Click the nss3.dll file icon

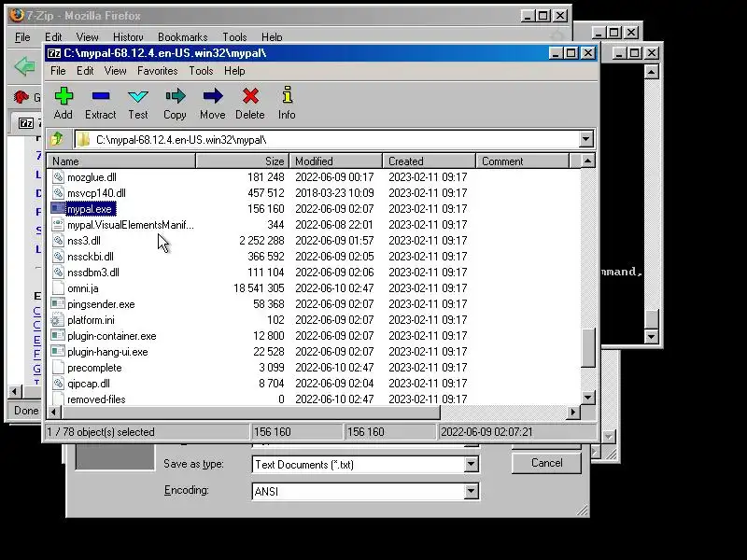[58, 241]
